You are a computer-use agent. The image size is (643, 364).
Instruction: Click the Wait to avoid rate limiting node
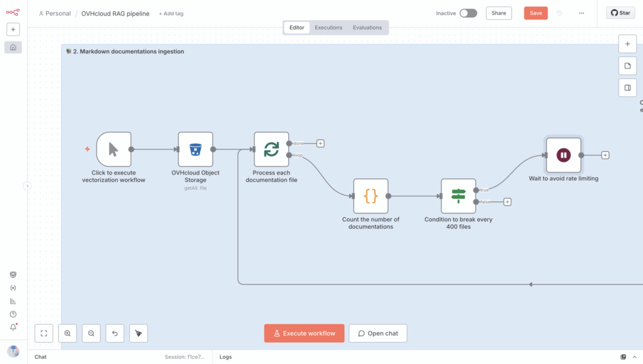click(563, 155)
